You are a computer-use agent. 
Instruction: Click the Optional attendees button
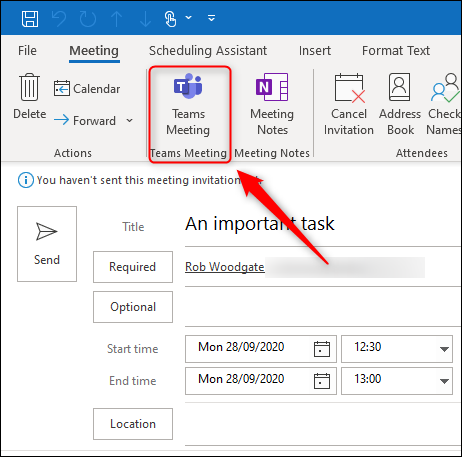(133, 307)
